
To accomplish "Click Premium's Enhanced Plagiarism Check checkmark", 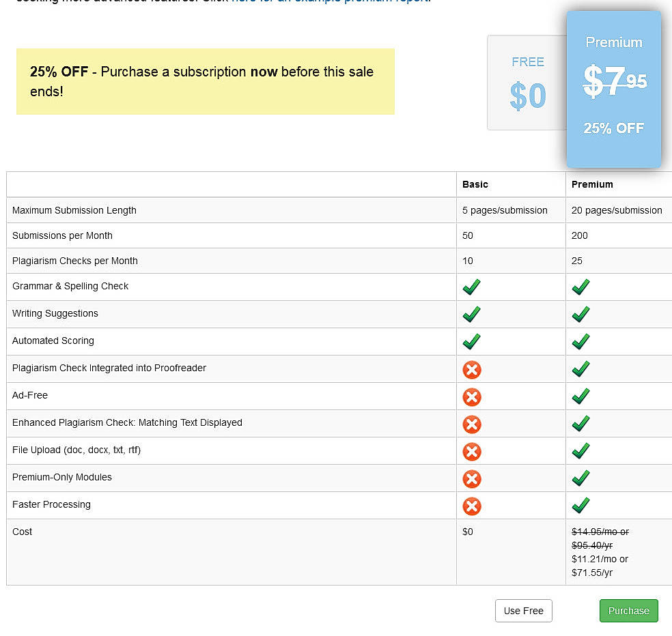I will (580, 424).
